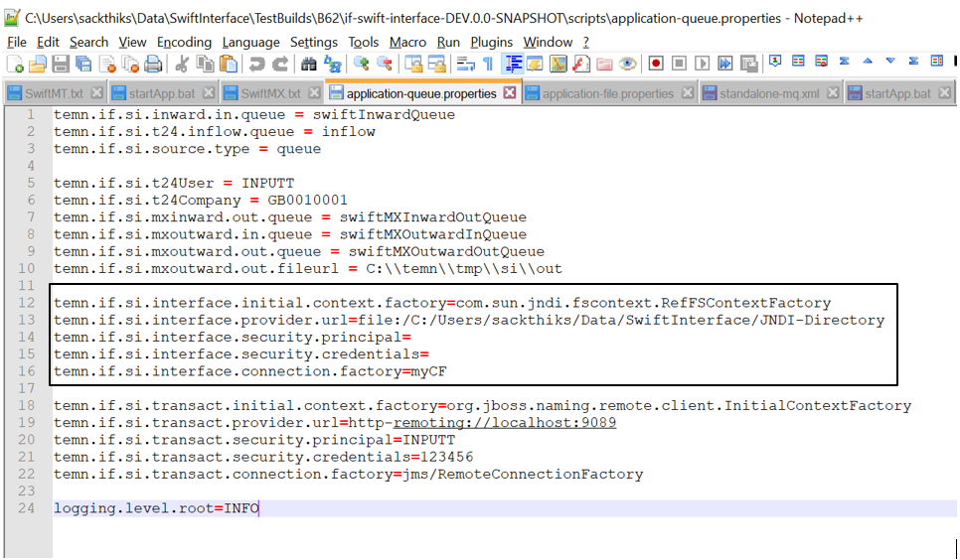Viewport: 960px width, 560px height.
Task: Open the Settings menu
Action: [x=314, y=42]
